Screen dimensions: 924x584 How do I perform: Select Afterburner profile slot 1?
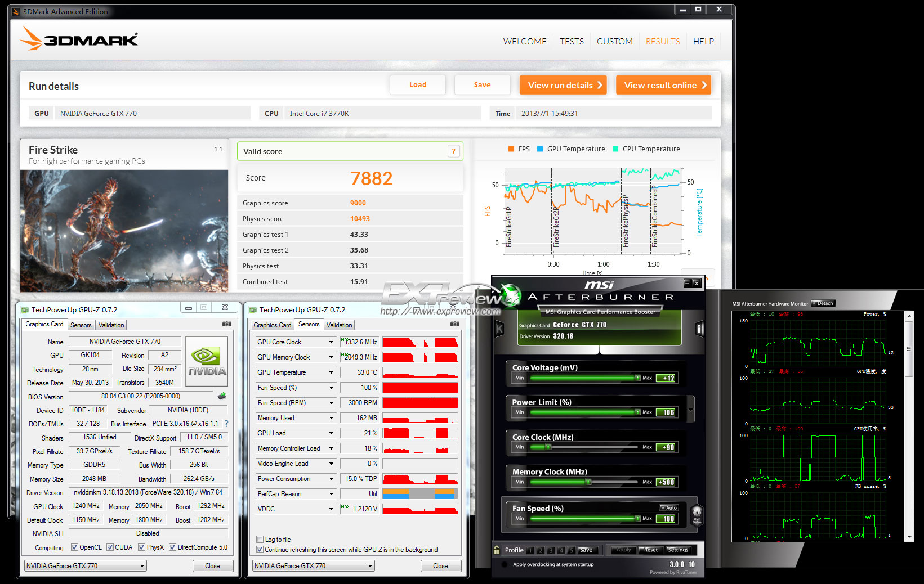point(530,550)
